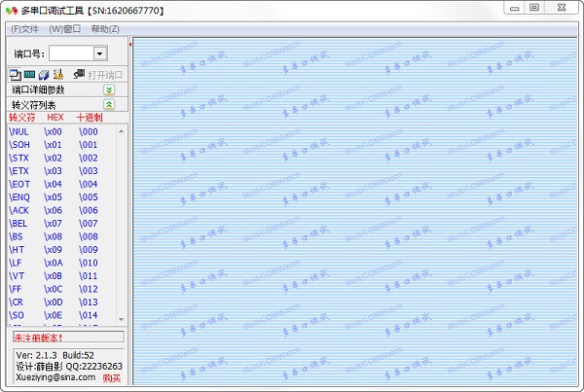This screenshot has width=584, height=392.
Task: Click the designer QQ:22236263 line
Action: coord(69,367)
